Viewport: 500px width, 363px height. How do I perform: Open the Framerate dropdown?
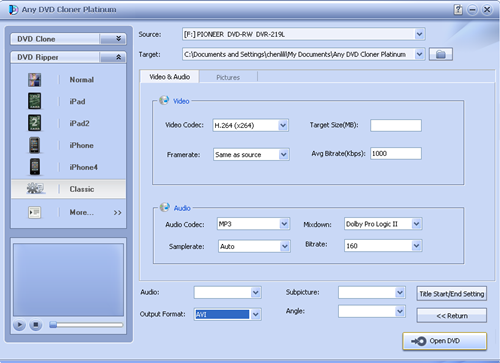tap(283, 154)
